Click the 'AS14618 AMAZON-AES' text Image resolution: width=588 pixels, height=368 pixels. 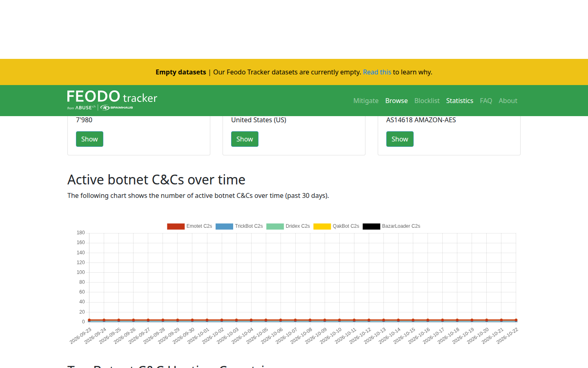421,120
